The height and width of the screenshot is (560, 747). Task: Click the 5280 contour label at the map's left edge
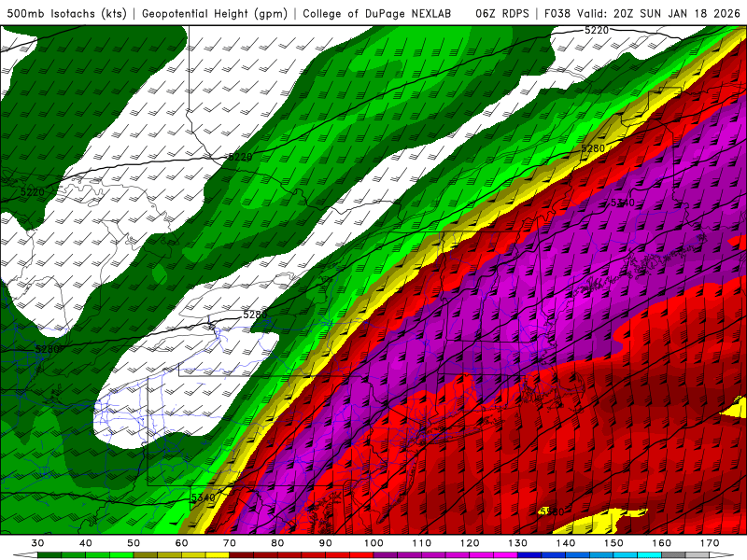tap(48, 349)
